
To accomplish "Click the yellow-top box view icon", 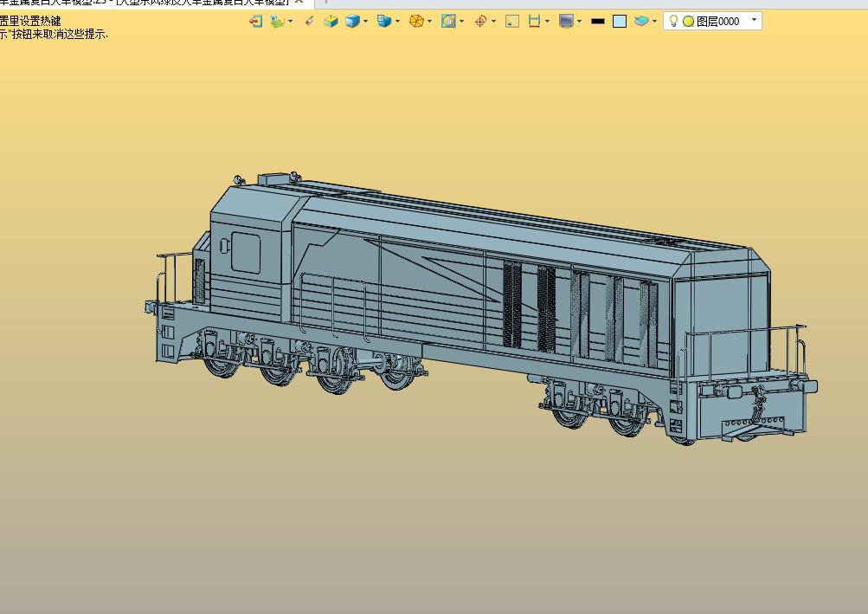I will (x=331, y=22).
